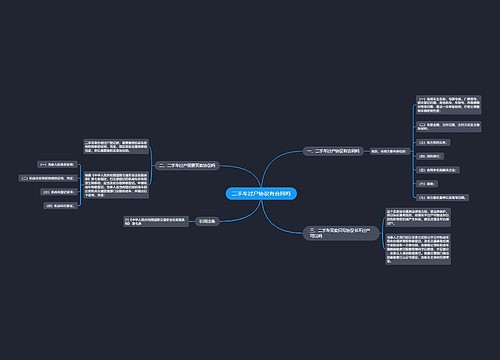
Task: Select the central node 二手车过户协议有合同吗
Action: click(x=261, y=194)
